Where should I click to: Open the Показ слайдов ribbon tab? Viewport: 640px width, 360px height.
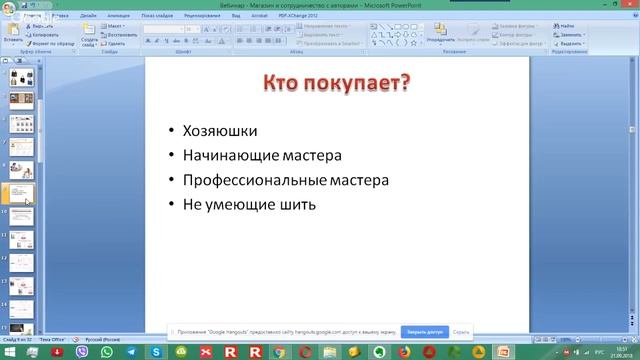point(157,16)
